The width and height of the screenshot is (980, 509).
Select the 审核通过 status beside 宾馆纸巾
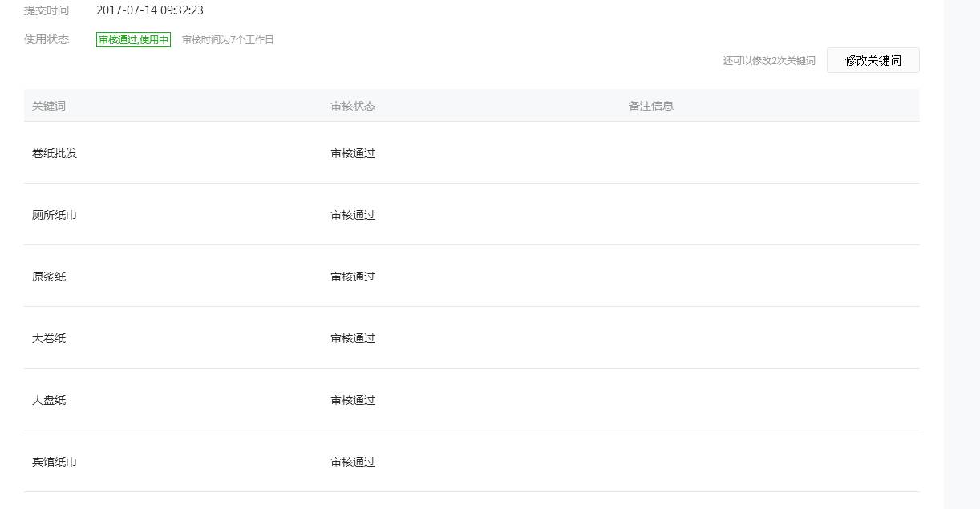(x=353, y=462)
